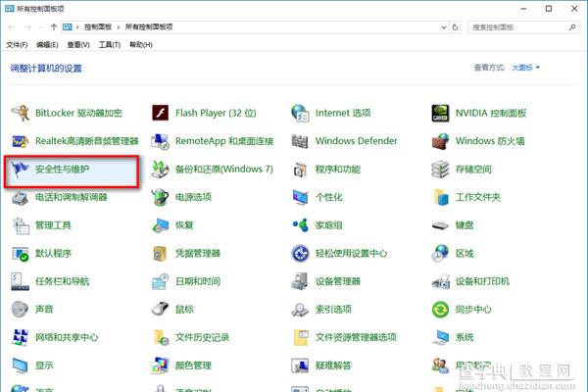Open the 声音 speaker icon

coord(20,310)
